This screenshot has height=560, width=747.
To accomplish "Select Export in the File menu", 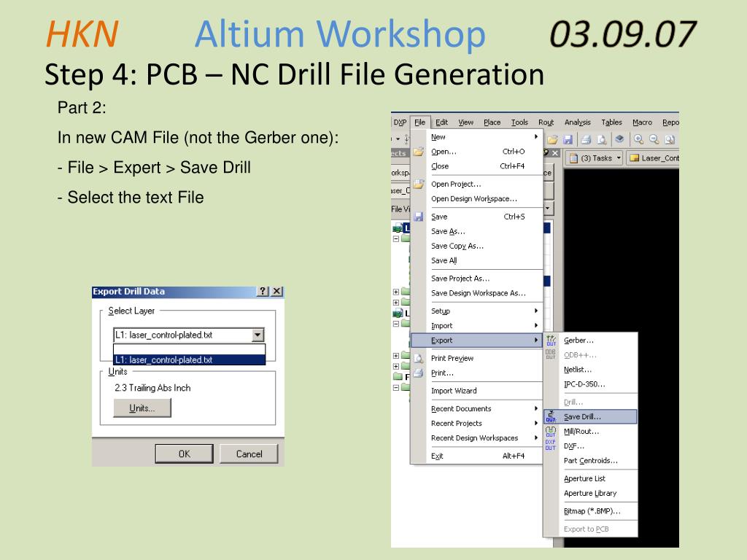I will (476, 340).
